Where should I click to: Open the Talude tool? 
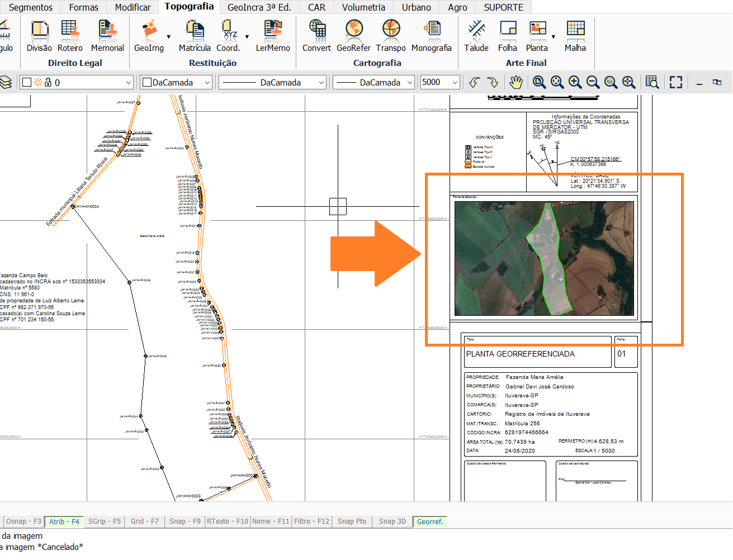tap(476, 36)
